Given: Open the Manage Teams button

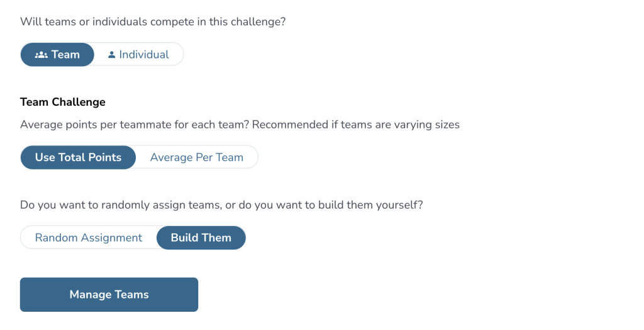Looking at the screenshot, I should click(x=109, y=295).
